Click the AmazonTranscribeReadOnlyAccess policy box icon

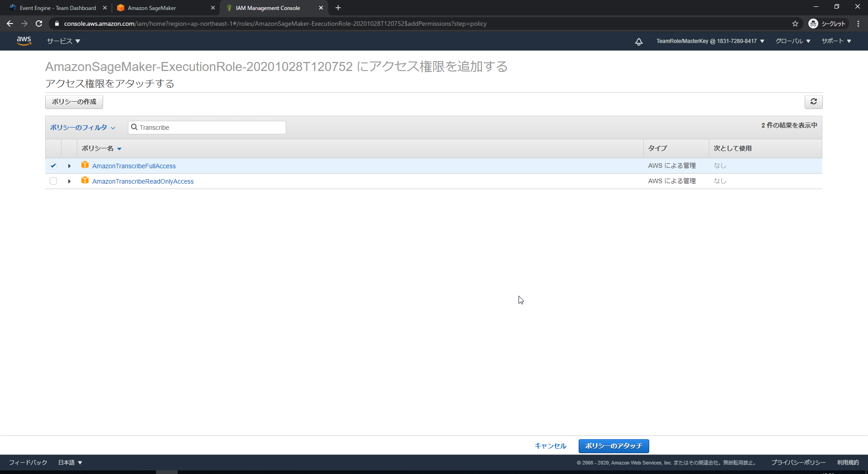tap(85, 180)
